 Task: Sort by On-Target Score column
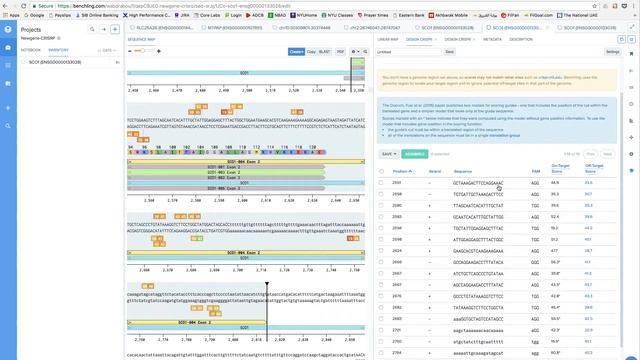point(560,169)
